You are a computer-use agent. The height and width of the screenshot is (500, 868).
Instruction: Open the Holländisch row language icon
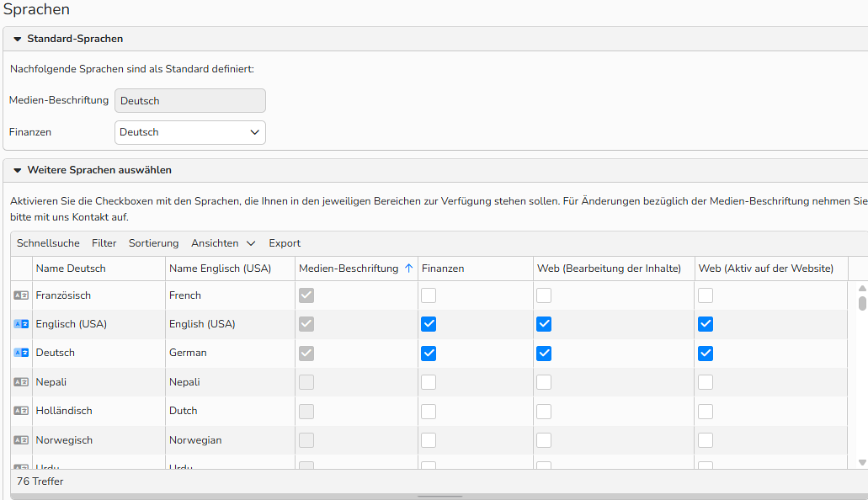[21, 411]
